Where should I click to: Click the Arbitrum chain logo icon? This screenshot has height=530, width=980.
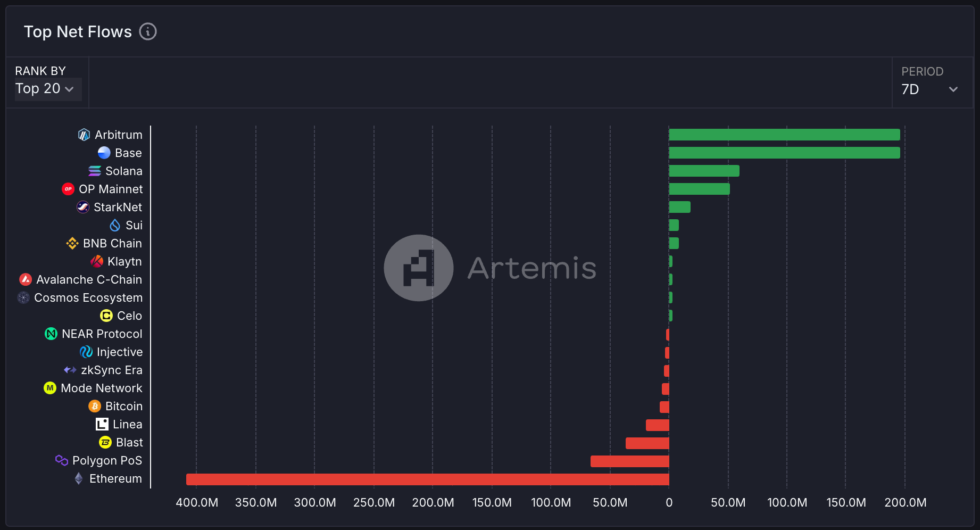84,135
